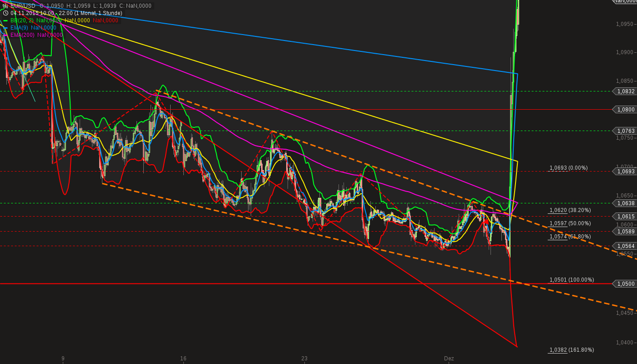The height and width of the screenshot is (364, 637).
Task: Click the 1,0763 price level tag
Action: click(x=626, y=131)
